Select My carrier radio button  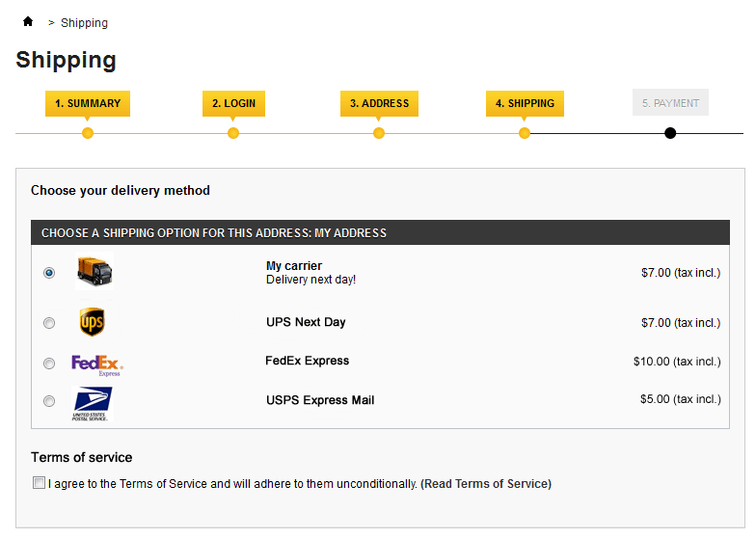(49, 273)
